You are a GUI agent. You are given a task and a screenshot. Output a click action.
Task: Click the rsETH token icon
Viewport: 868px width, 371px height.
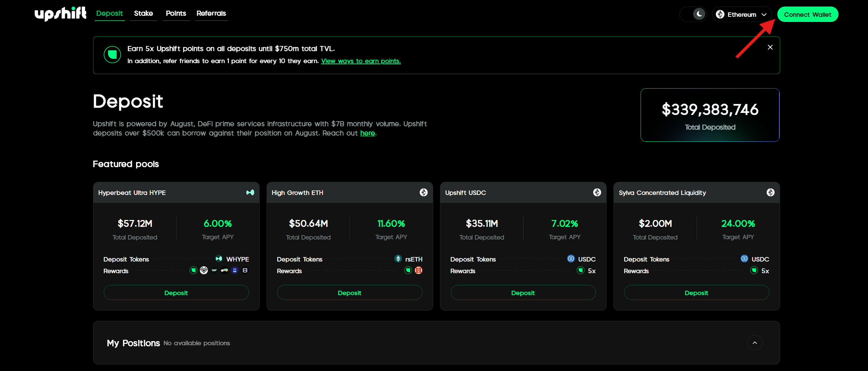point(398,259)
